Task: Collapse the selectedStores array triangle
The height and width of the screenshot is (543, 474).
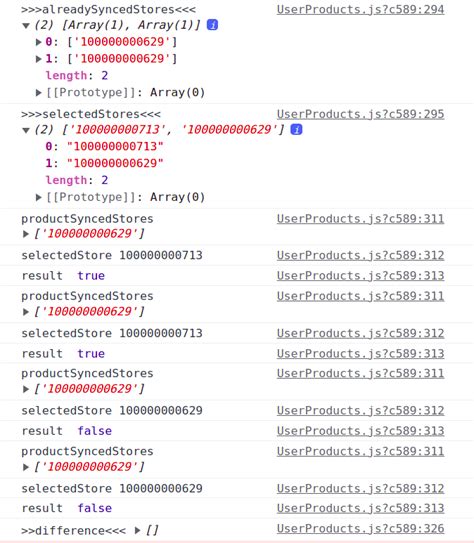Action: 26,130
